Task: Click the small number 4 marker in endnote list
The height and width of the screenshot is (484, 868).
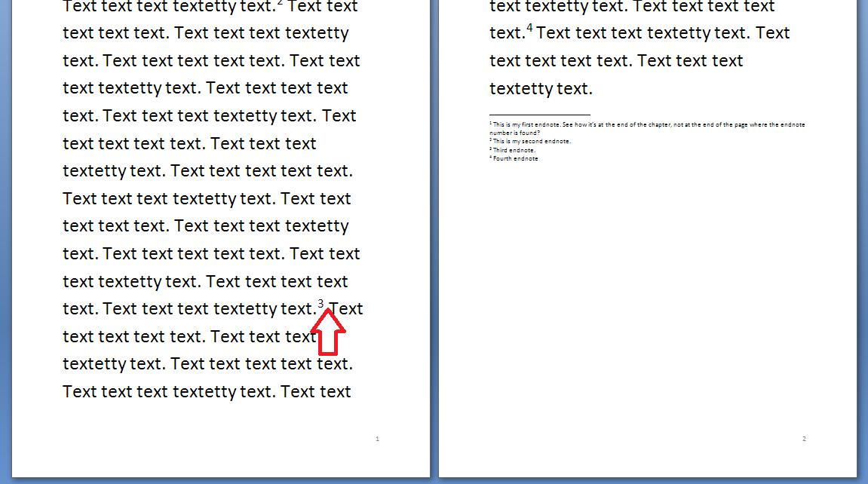Action: coord(491,158)
